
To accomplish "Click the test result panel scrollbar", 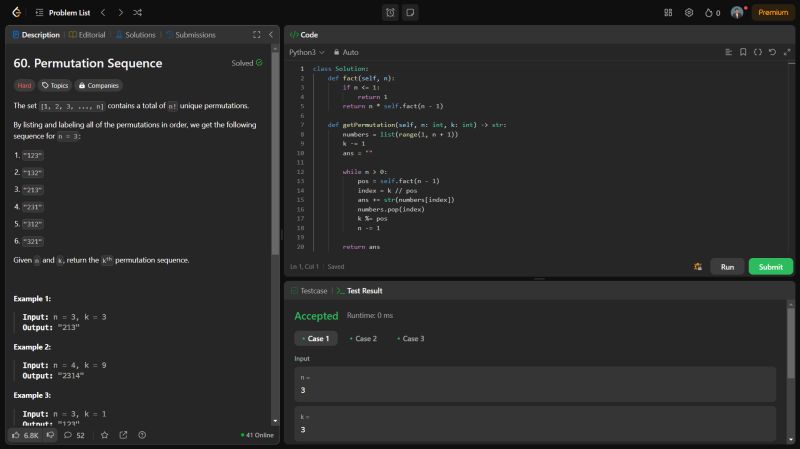I will [791, 343].
